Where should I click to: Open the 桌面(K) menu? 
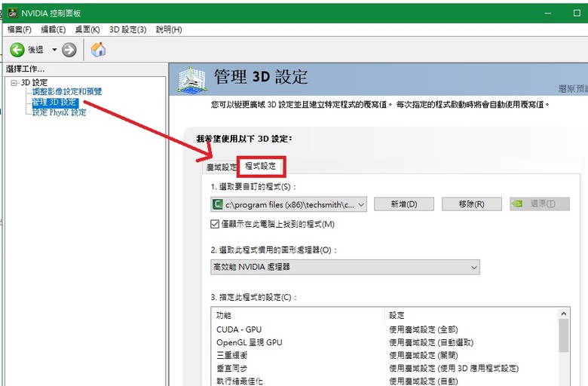(x=87, y=29)
